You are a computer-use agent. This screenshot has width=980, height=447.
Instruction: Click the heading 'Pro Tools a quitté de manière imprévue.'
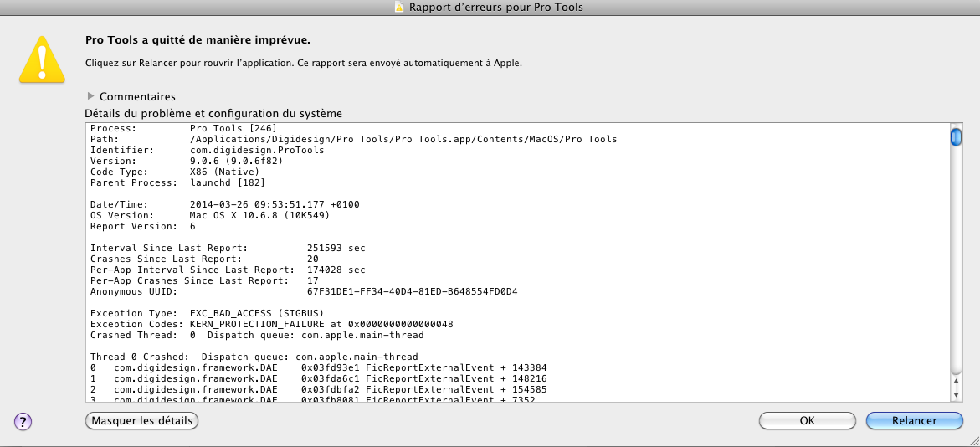198,40
